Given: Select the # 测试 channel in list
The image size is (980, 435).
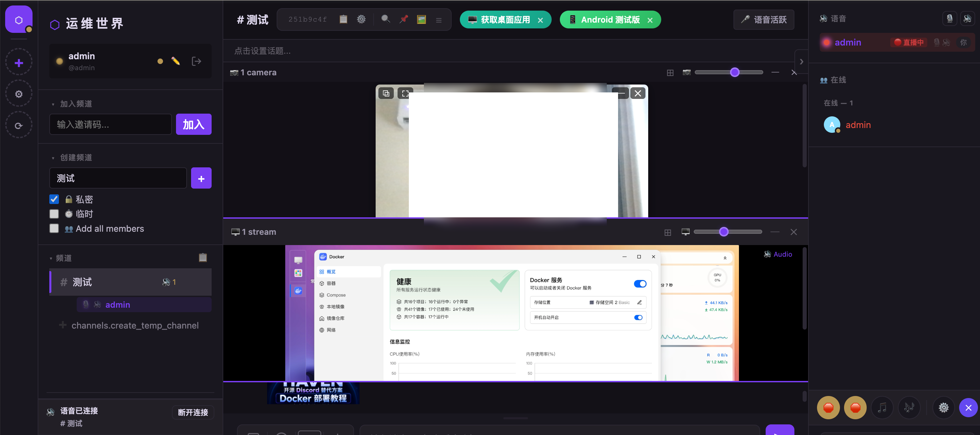Looking at the screenshot, I should coord(130,282).
